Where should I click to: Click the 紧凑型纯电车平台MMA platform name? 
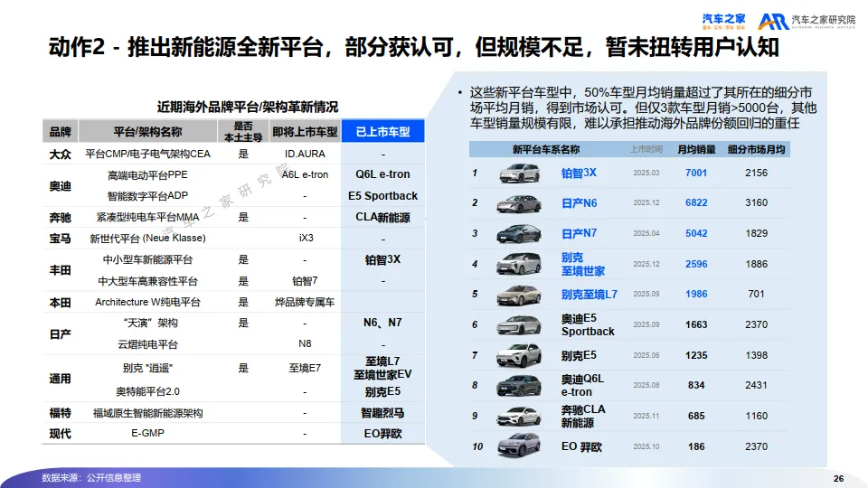[x=147, y=218]
